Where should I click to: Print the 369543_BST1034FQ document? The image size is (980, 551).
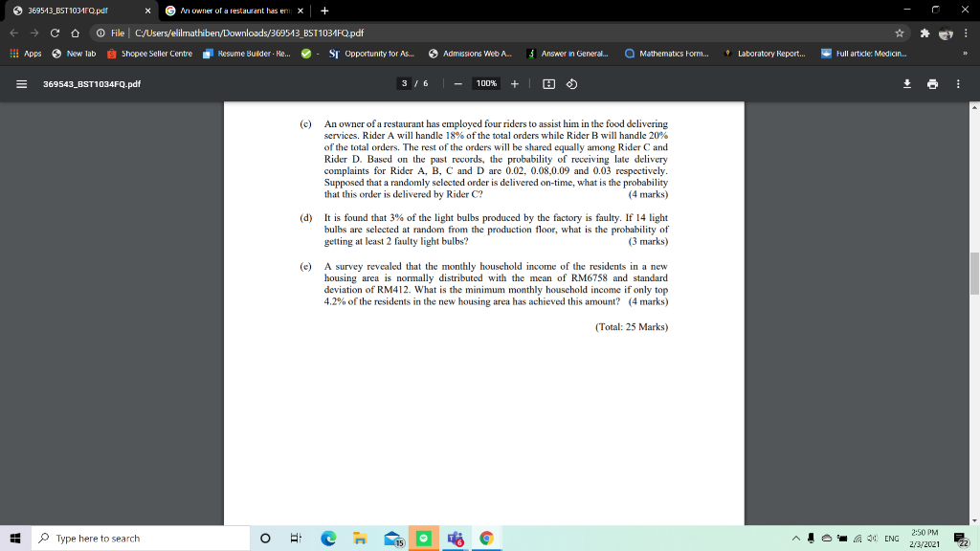click(x=933, y=83)
